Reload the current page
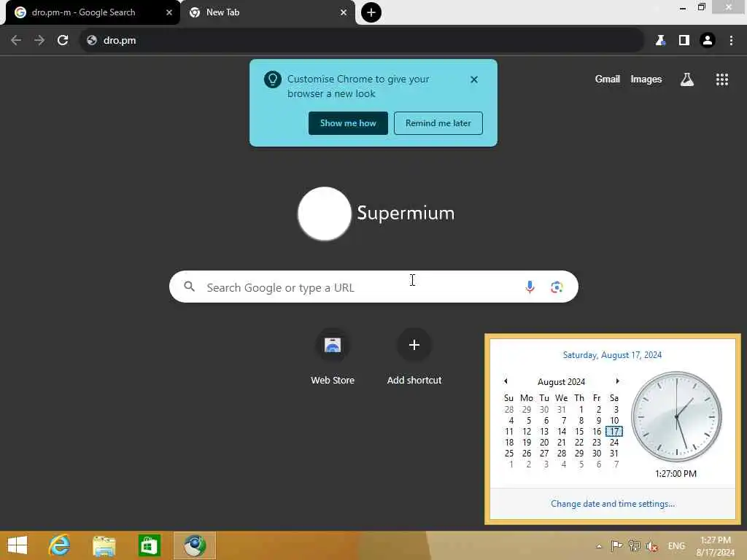 click(x=63, y=41)
